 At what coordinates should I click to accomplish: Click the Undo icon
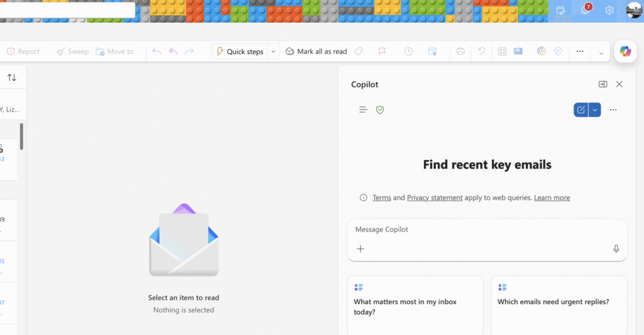point(481,52)
